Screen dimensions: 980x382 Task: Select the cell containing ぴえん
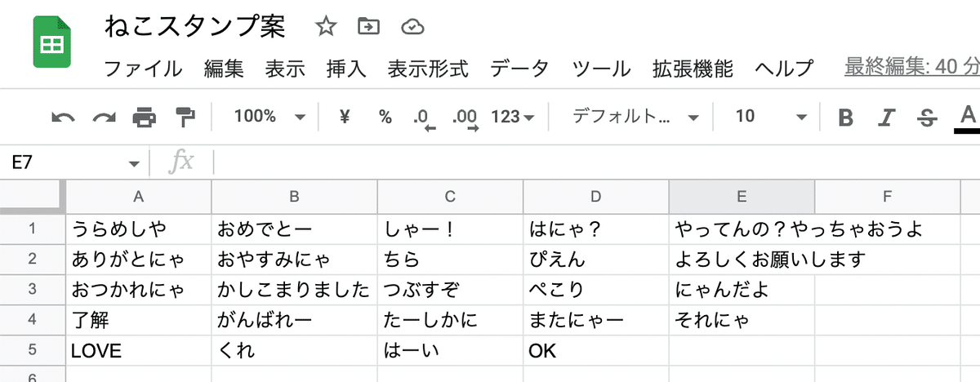pyautogui.click(x=595, y=260)
